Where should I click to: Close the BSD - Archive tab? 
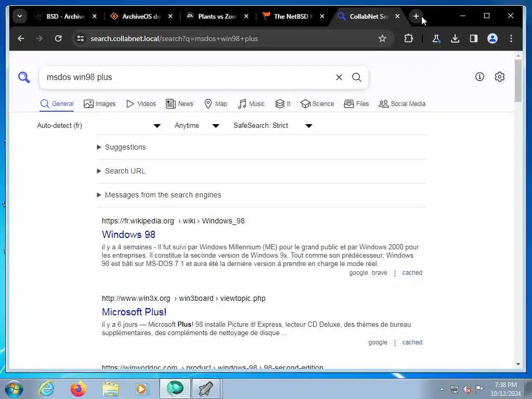tap(95, 16)
